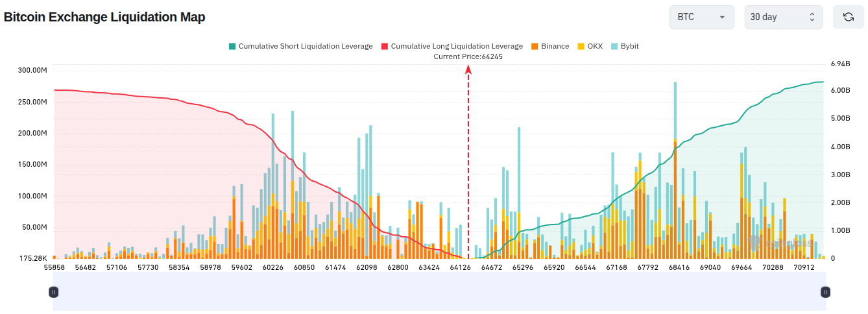The width and height of the screenshot is (868, 314).
Task: Click the light blue Bybit legend swatch
Action: pos(614,46)
